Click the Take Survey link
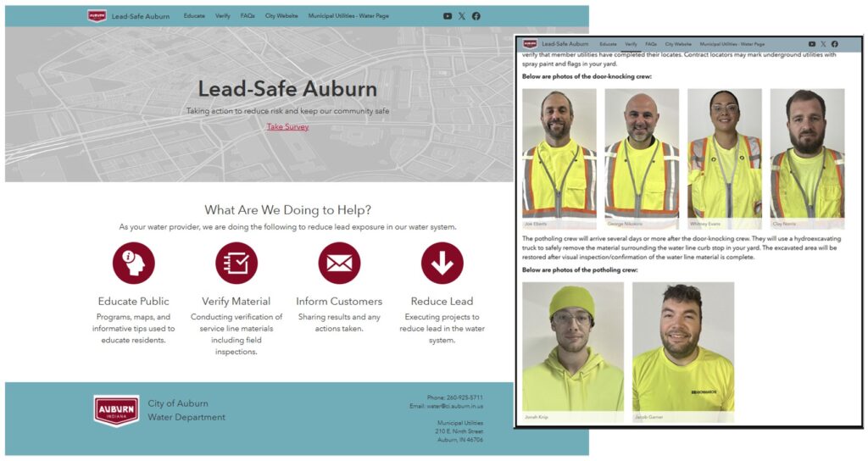Screen dimensions: 868x461 point(288,127)
